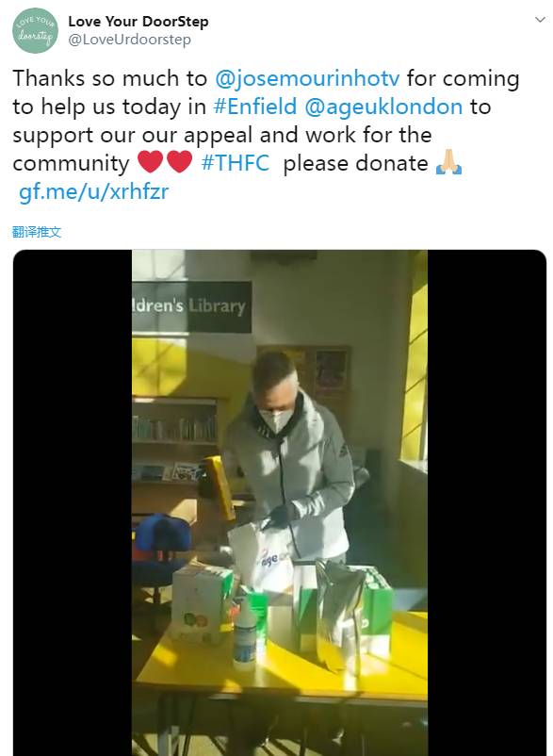Visit the @ageuklondon mention
The image size is (553, 756).
(384, 107)
